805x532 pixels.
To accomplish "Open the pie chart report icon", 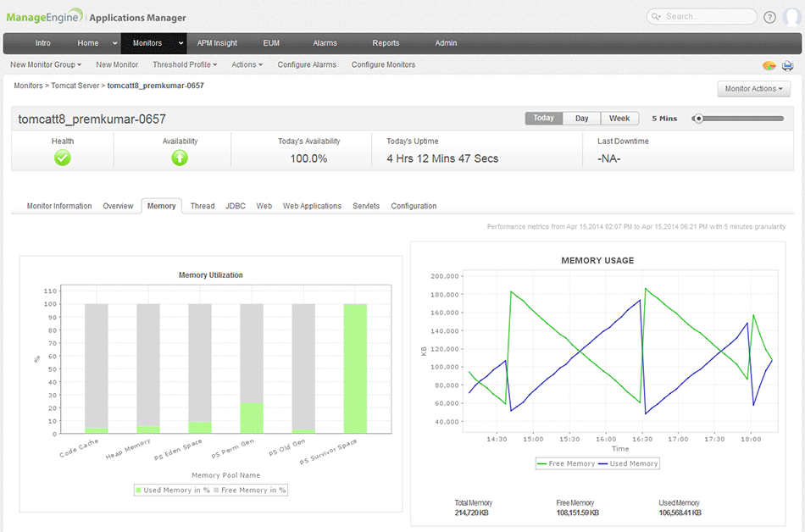I will tap(769, 65).
